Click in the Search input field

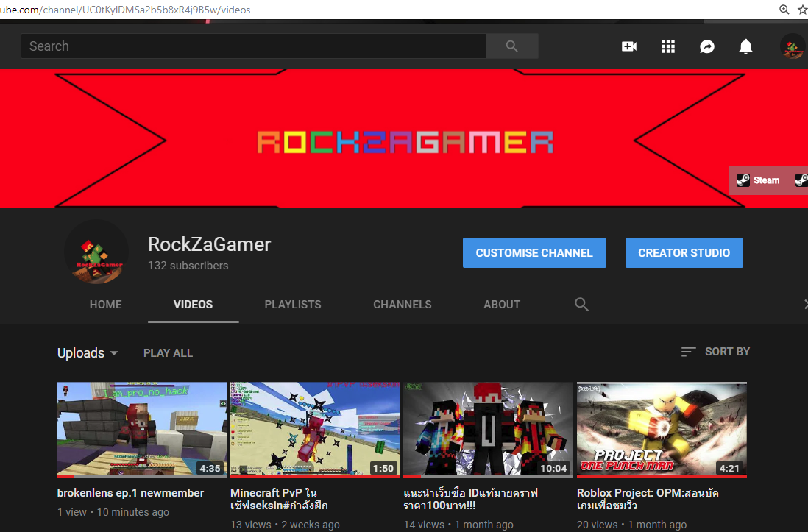click(x=253, y=46)
